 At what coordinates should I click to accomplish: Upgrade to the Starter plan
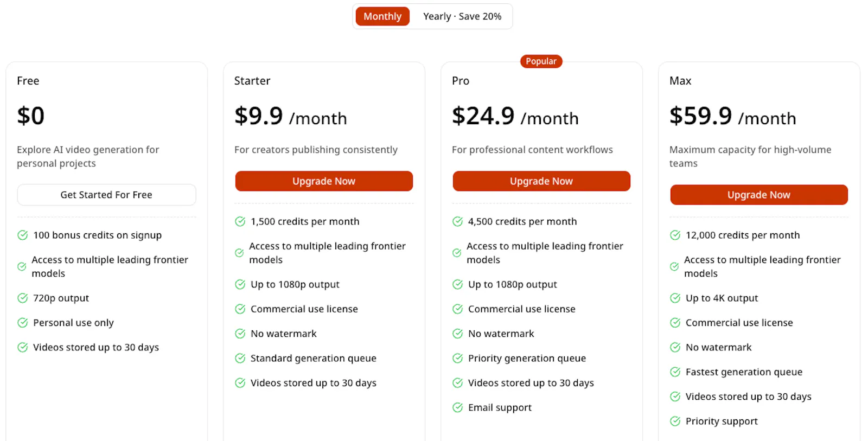pos(324,181)
